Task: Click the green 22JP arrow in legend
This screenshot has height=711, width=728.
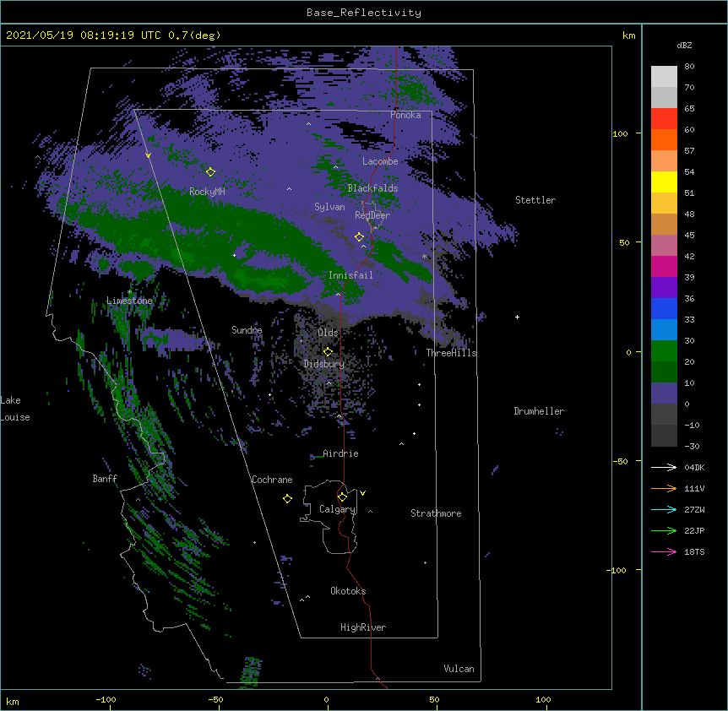Action: pyautogui.click(x=664, y=530)
